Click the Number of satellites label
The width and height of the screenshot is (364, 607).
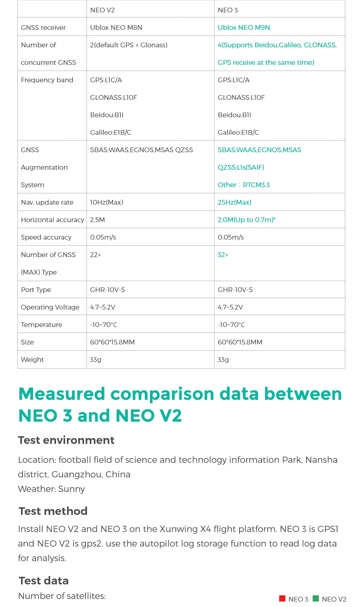62,596
